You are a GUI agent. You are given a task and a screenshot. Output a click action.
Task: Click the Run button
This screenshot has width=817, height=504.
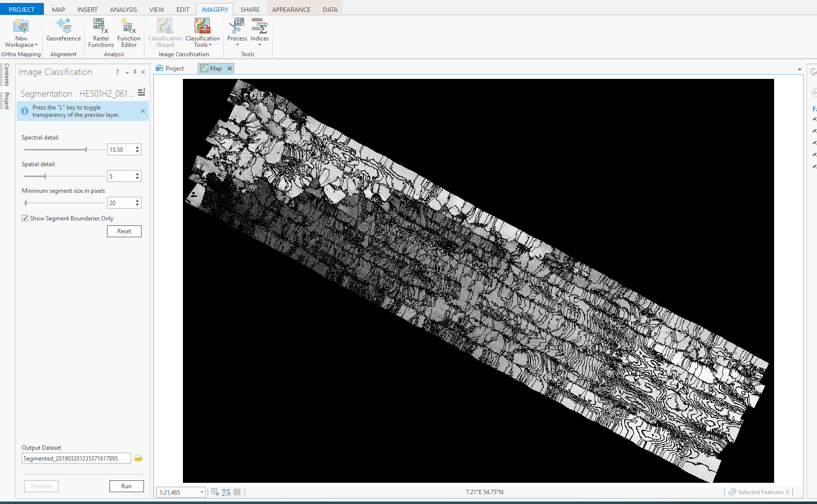pos(127,486)
